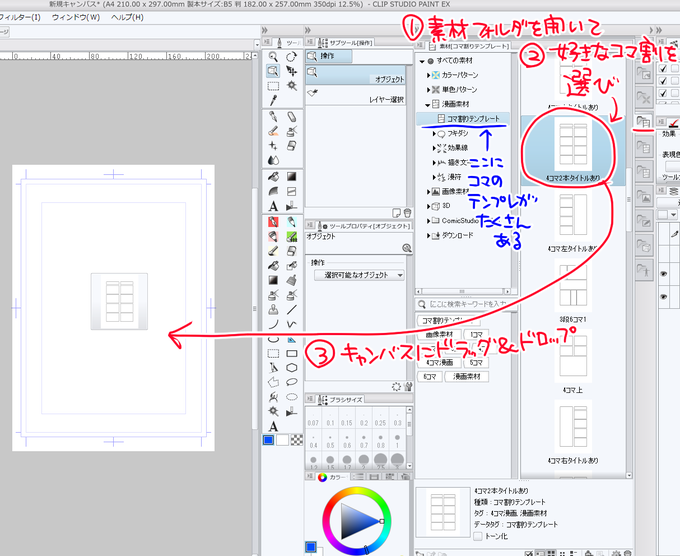
Task: Toggle the topmost layer checkbox at right
Action: 663,69
